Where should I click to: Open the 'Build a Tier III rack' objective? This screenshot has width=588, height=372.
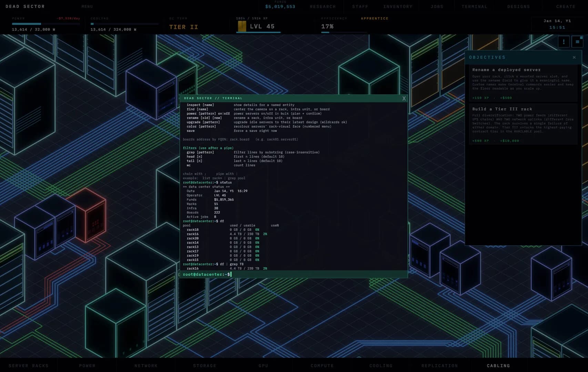click(x=523, y=124)
